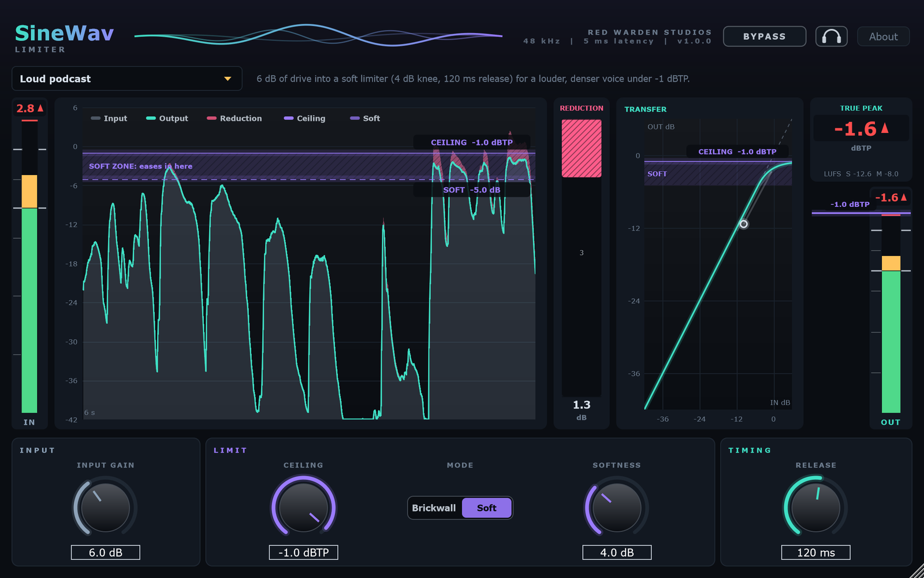Click the CEILING -1.0 dBTP label in transfer graph
Viewport: 924px width, 578px height.
(737, 151)
